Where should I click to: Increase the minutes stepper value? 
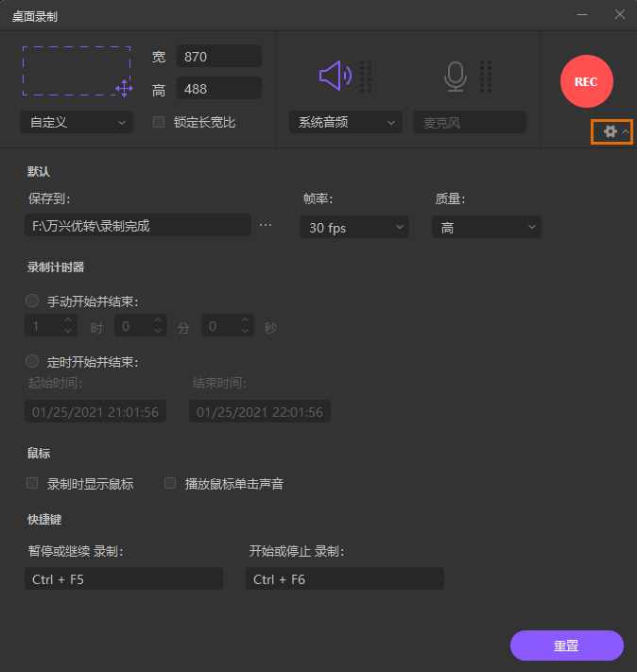click(158, 320)
